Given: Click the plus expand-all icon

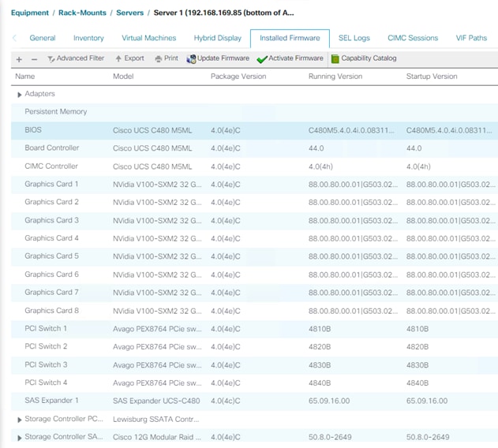Looking at the screenshot, I should click(19, 59).
